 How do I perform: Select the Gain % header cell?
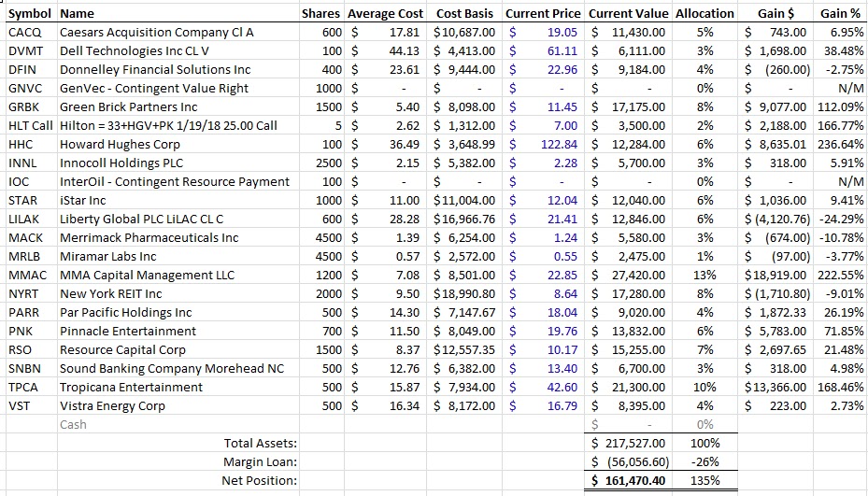pos(840,13)
